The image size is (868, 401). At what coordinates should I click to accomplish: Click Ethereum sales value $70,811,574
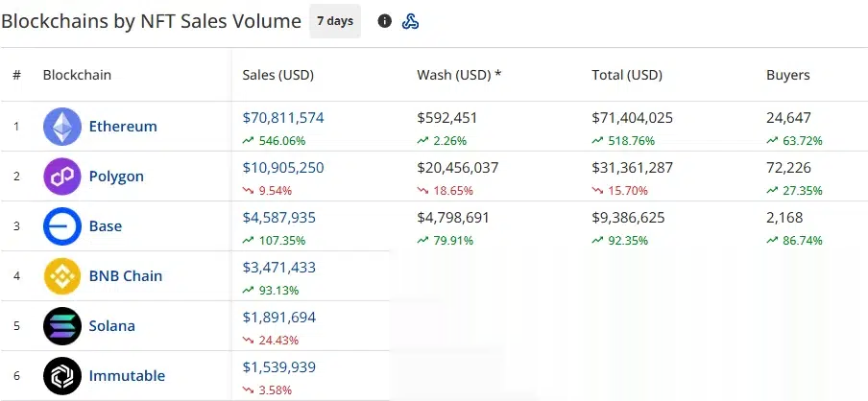283,118
